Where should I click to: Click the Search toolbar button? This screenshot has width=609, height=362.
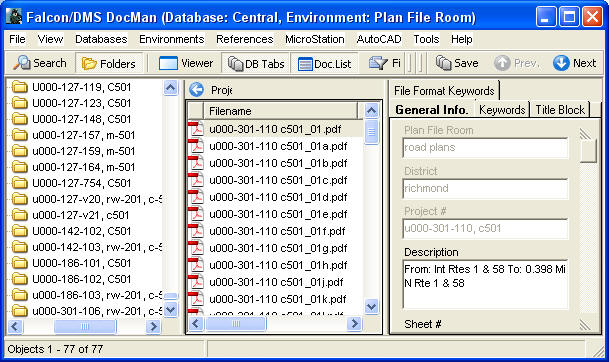[40, 63]
